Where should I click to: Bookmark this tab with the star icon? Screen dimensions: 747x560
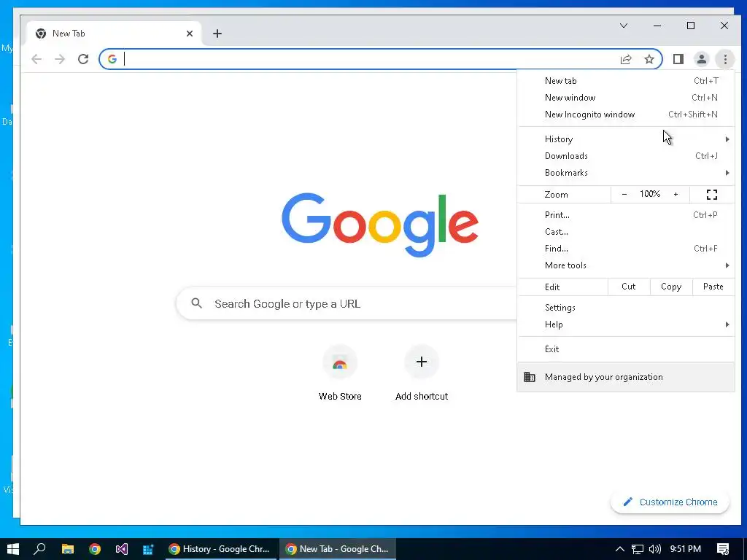[x=649, y=59]
